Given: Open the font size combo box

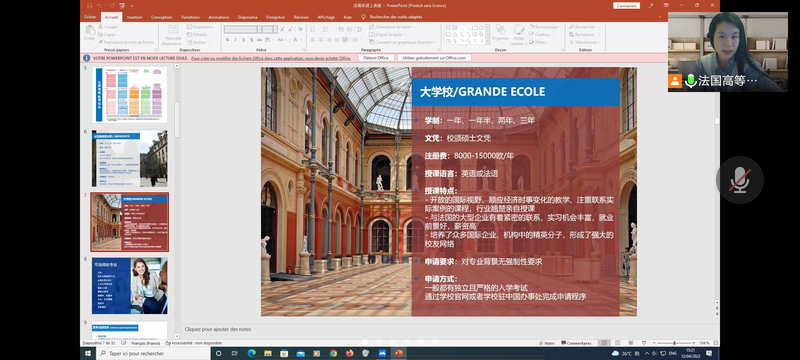Looking at the screenshot, I should (x=270, y=29).
